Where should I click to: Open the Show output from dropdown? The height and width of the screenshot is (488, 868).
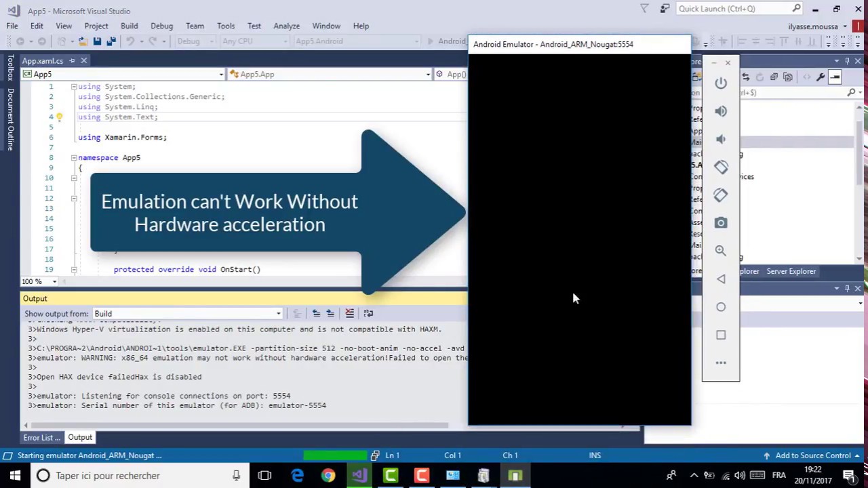[188, 314]
